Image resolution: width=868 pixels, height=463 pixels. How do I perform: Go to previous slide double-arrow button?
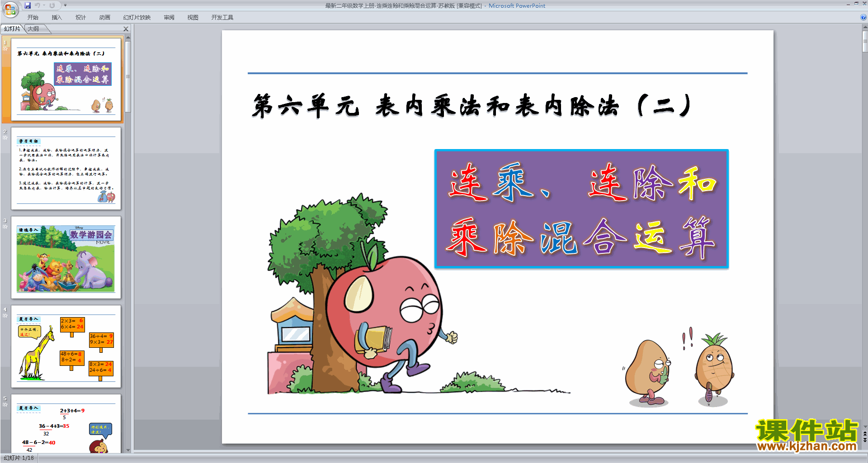coord(865,434)
